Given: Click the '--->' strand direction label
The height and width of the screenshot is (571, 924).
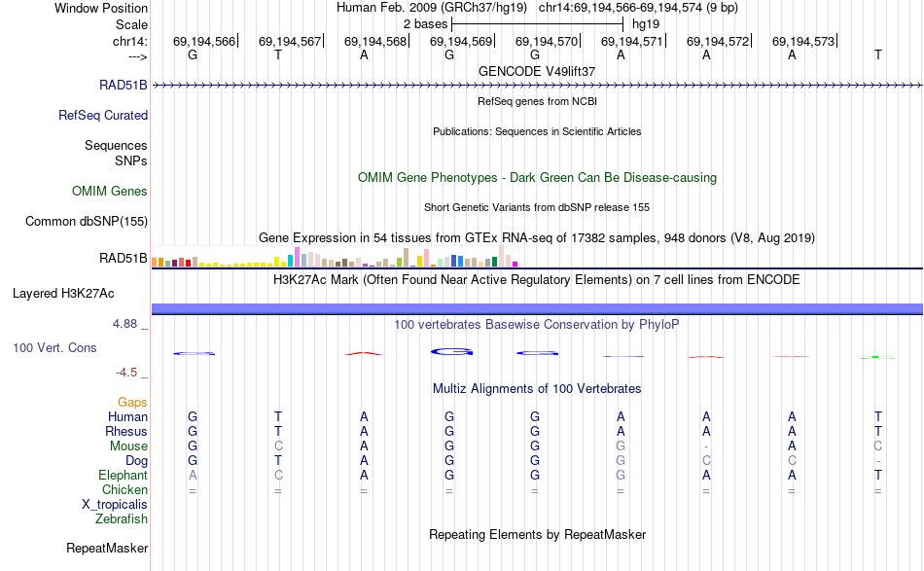Looking at the screenshot, I should coord(138,56).
